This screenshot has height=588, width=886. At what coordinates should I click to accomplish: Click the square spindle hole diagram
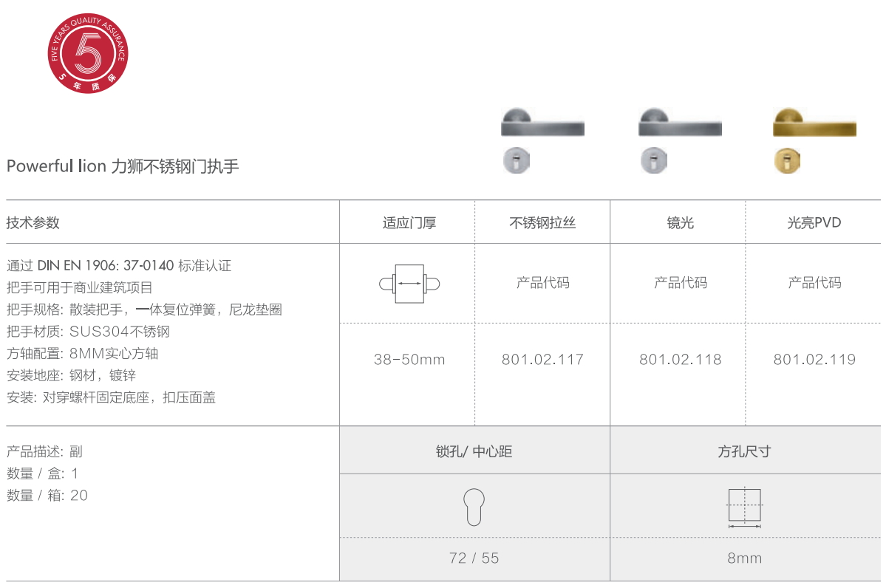(x=744, y=507)
